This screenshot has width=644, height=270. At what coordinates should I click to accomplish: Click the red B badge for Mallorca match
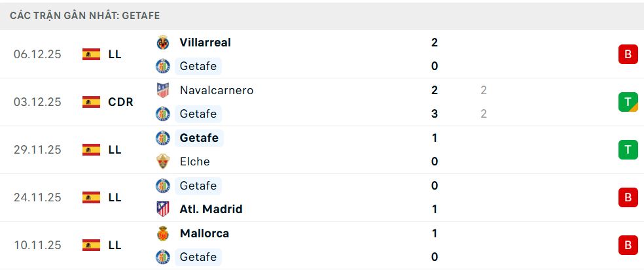[x=628, y=245]
